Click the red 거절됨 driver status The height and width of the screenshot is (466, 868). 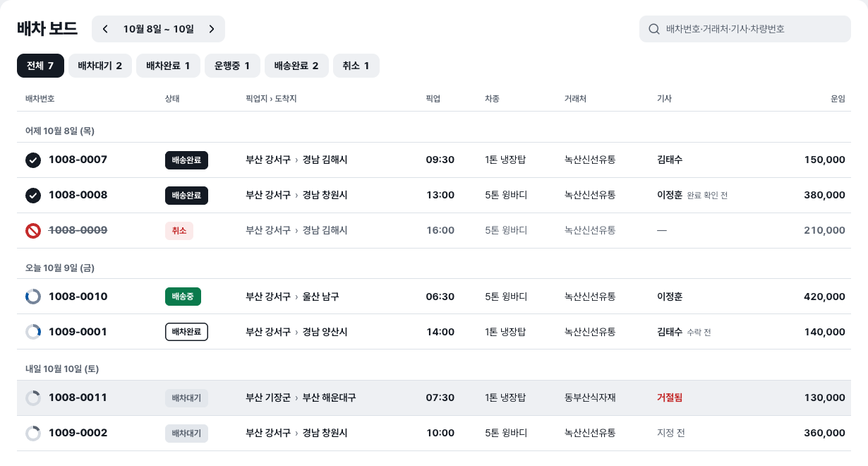point(670,398)
